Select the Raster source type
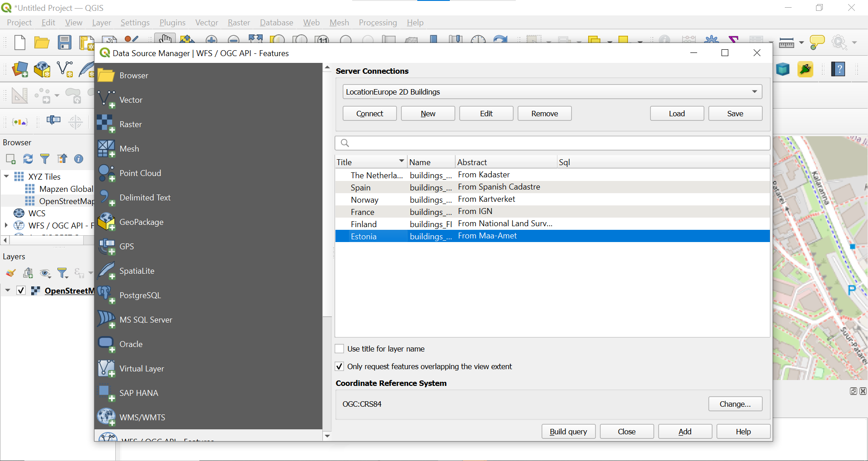 point(208,124)
